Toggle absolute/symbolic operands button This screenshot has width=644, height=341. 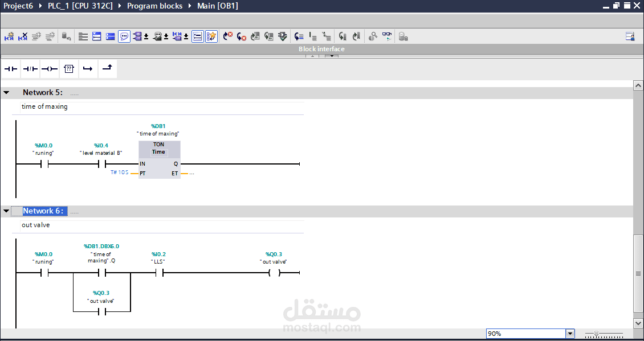[137, 36]
